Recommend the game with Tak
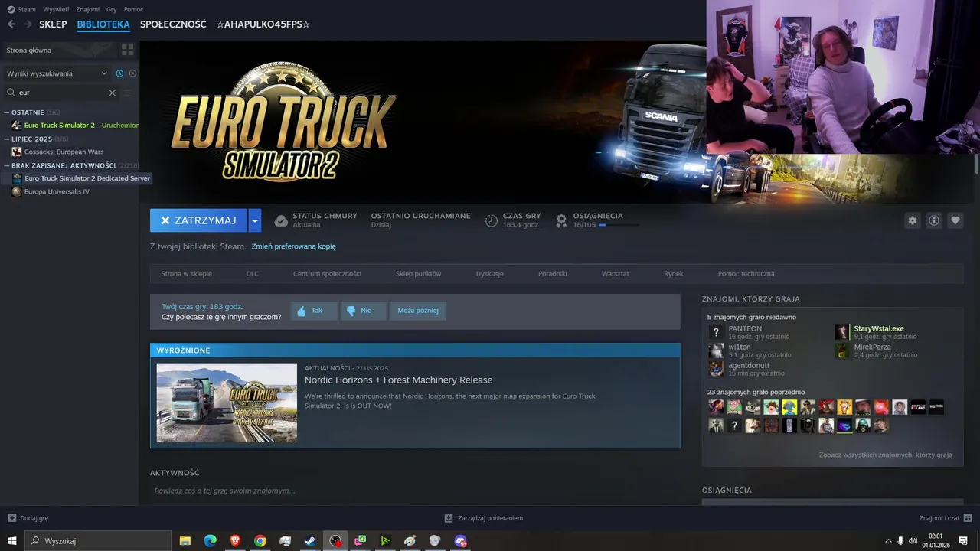Viewport: 980px width, 551px height. pyautogui.click(x=314, y=311)
